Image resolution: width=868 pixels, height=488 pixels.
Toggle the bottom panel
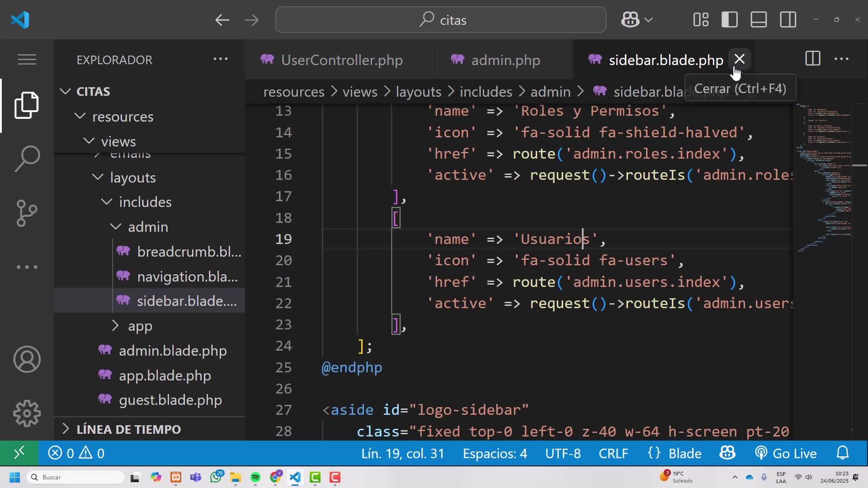point(759,20)
